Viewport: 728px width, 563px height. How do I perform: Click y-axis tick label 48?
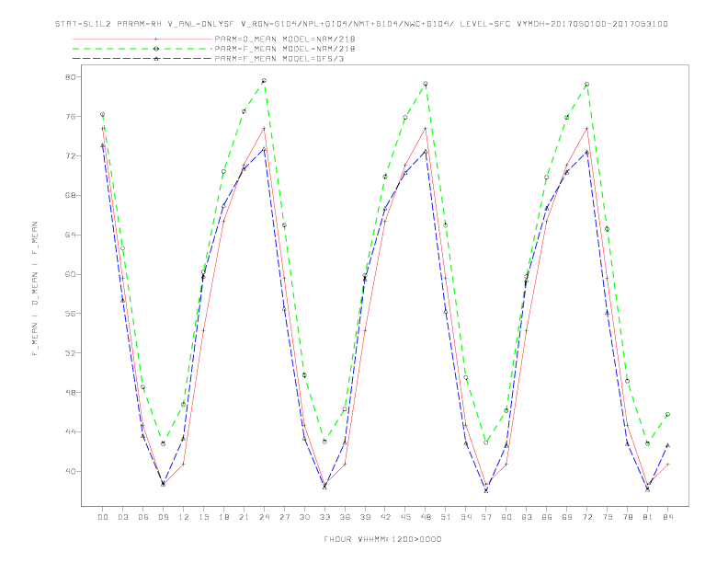[70, 393]
